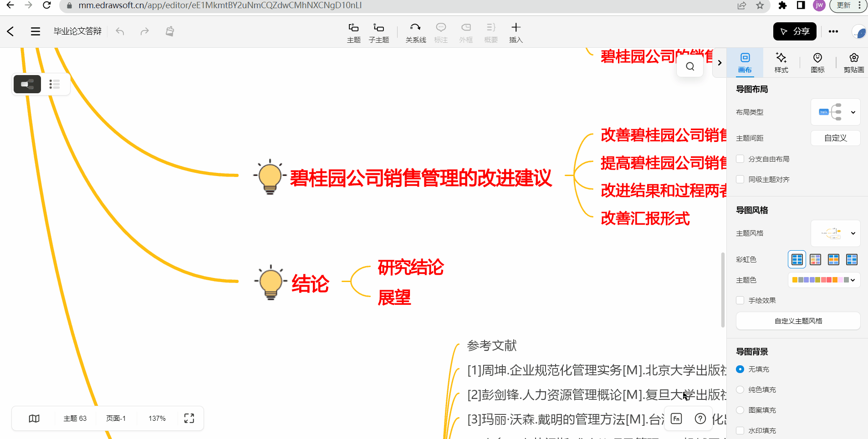The width and height of the screenshot is (868, 439).
Task: Redo the last action
Action: pyautogui.click(x=144, y=31)
